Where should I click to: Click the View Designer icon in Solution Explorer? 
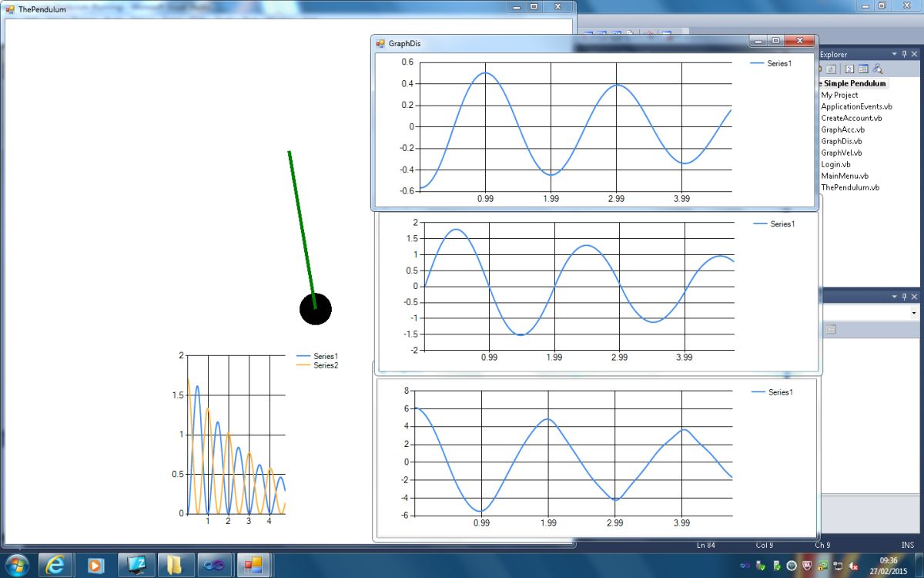pyautogui.click(x=863, y=69)
